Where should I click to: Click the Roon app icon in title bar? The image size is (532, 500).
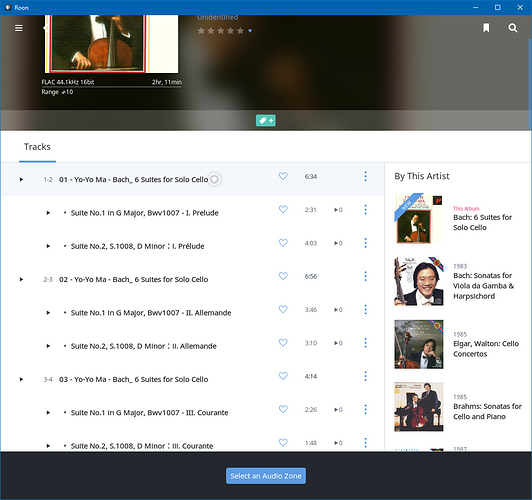tap(8, 7)
